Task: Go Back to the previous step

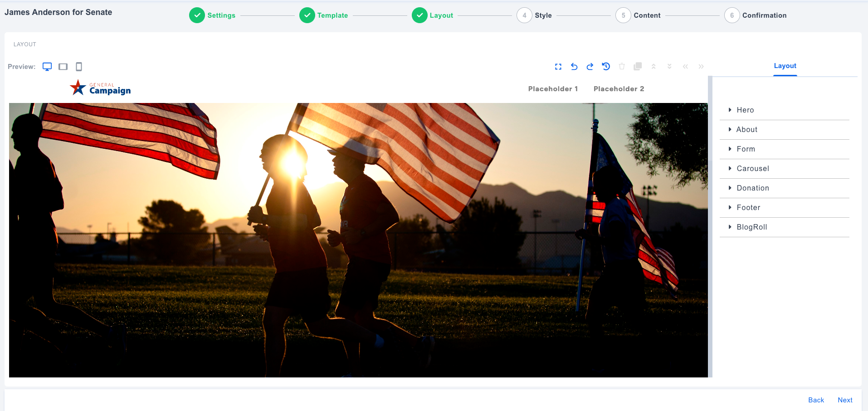Action: [x=816, y=400]
